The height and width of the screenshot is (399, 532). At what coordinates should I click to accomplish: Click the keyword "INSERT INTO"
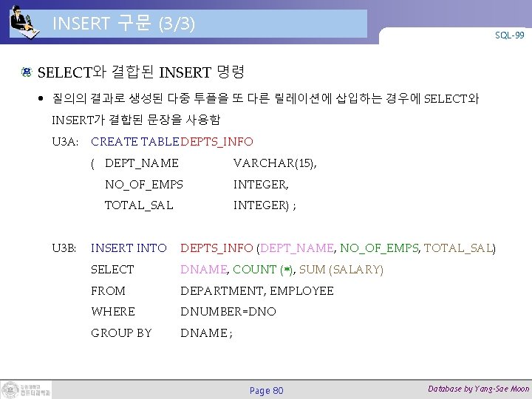[129, 248]
